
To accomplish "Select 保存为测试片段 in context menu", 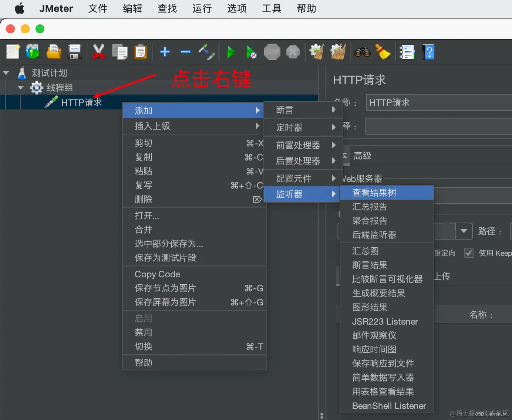I will click(195, 258).
